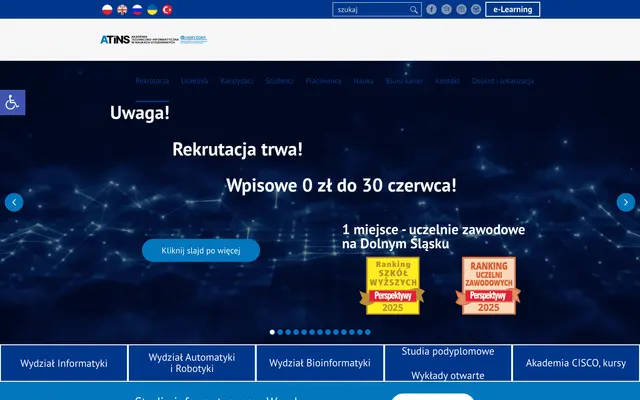
Task: Open circular icon left of e-Learning button
Action: tap(476, 9)
